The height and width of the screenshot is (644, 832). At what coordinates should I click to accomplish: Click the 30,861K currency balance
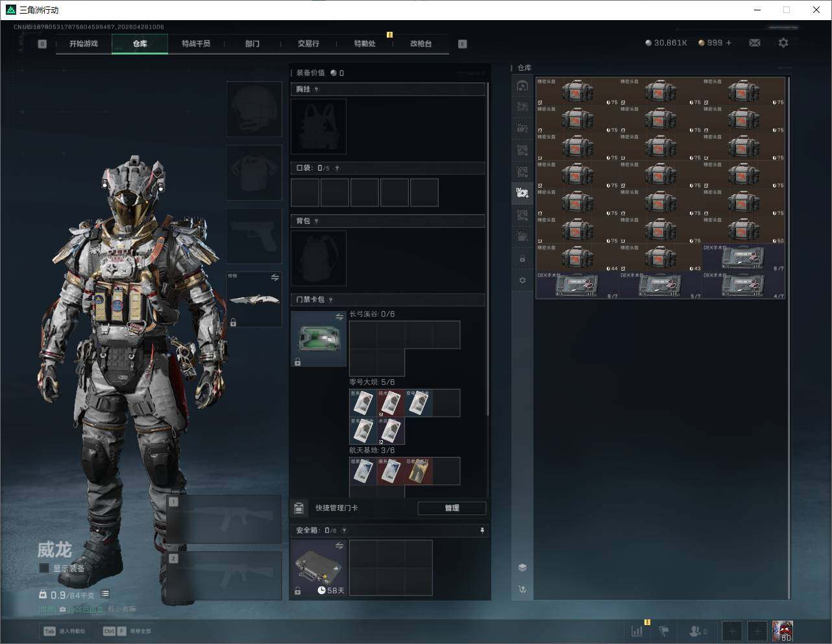[x=666, y=43]
